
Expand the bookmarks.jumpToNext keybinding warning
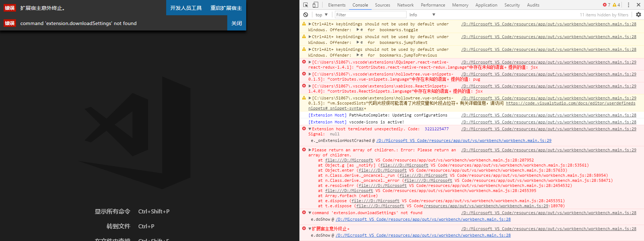(310, 37)
